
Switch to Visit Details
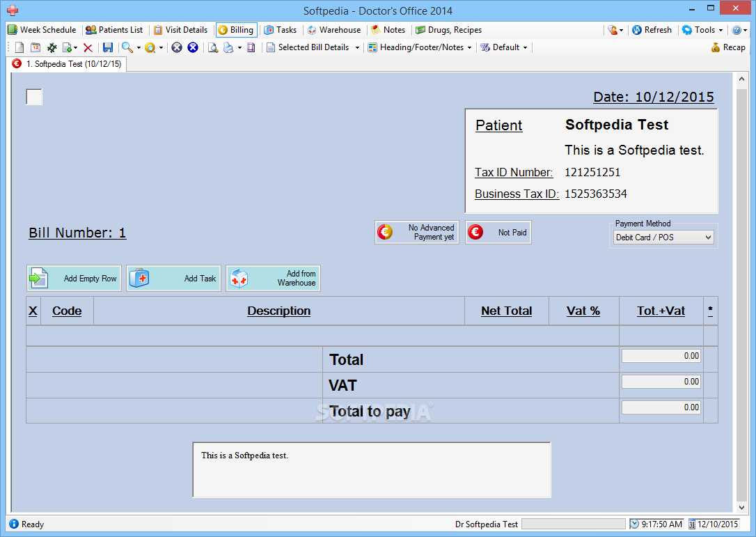(x=181, y=30)
